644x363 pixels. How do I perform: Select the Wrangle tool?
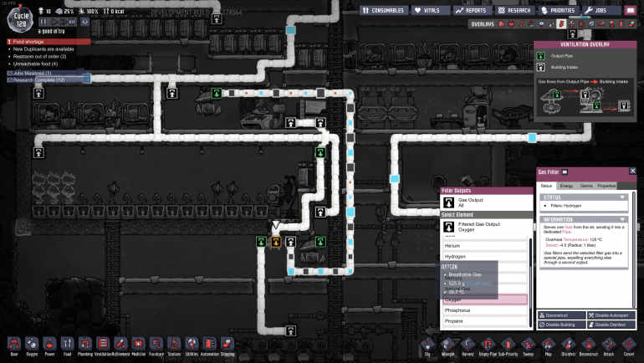(447, 346)
